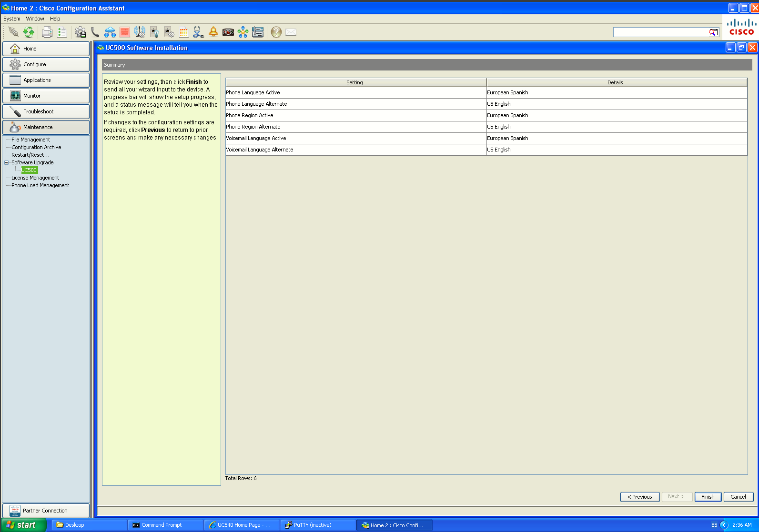Click the front panel device icon
Image resolution: width=759 pixels, height=532 pixels.
pos(258,32)
